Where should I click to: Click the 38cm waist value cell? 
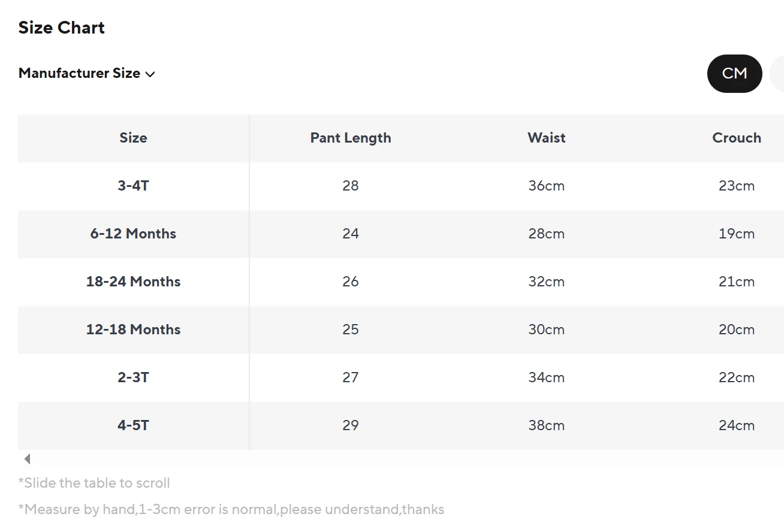tap(547, 425)
